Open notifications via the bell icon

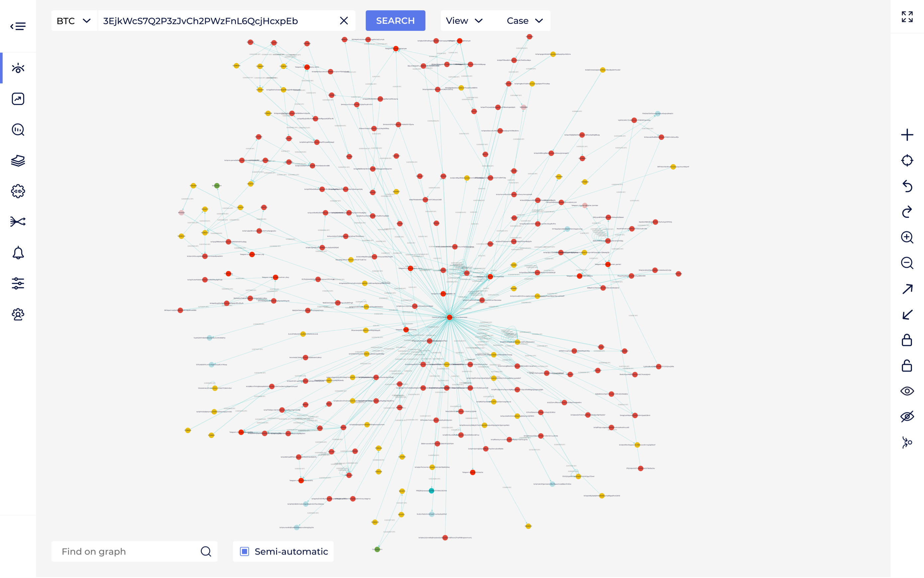[x=18, y=252]
